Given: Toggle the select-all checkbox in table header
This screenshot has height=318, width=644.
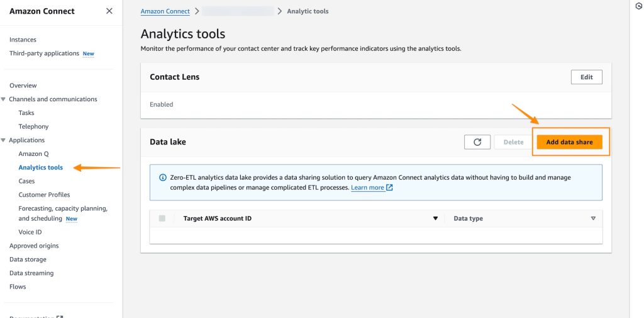Looking at the screenshot, I should point(162,219).
